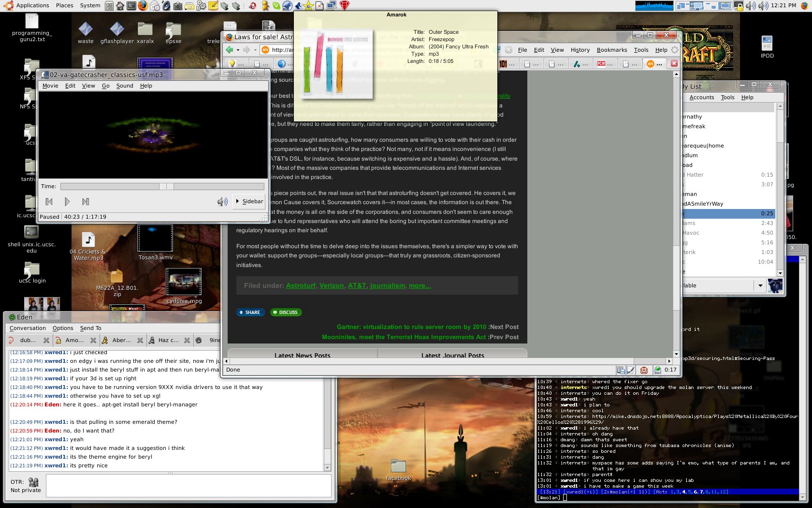The height and width of the screenshot is (508, 812).
Task: Select the 101 Firefox tab
Action: [508, 63]
